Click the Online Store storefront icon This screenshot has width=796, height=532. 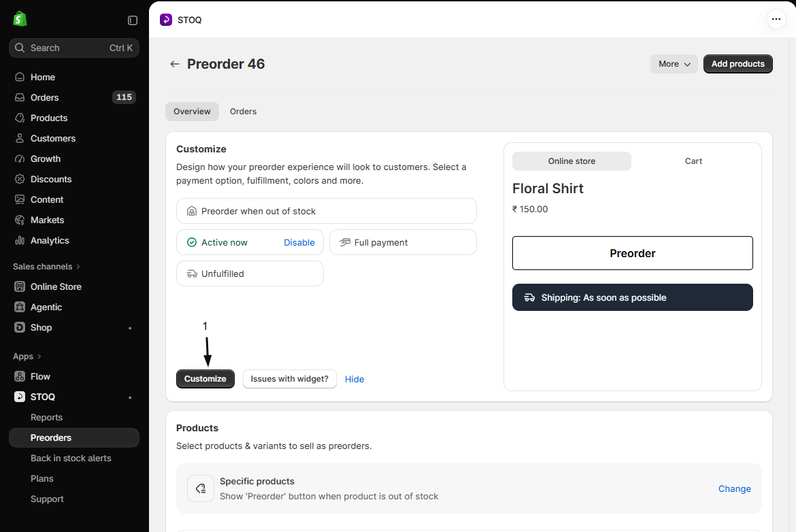20,287
